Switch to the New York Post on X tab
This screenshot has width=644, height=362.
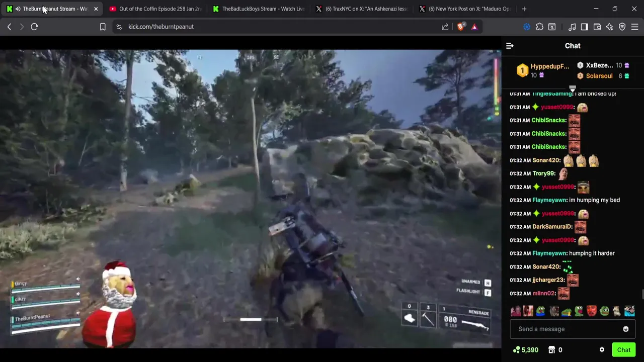pos(464,9)
